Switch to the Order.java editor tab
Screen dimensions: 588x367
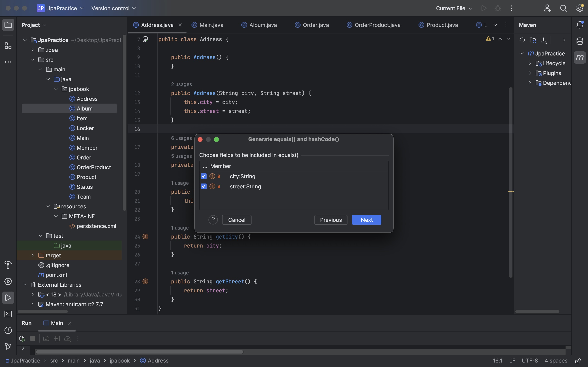(x=315, y=25)
